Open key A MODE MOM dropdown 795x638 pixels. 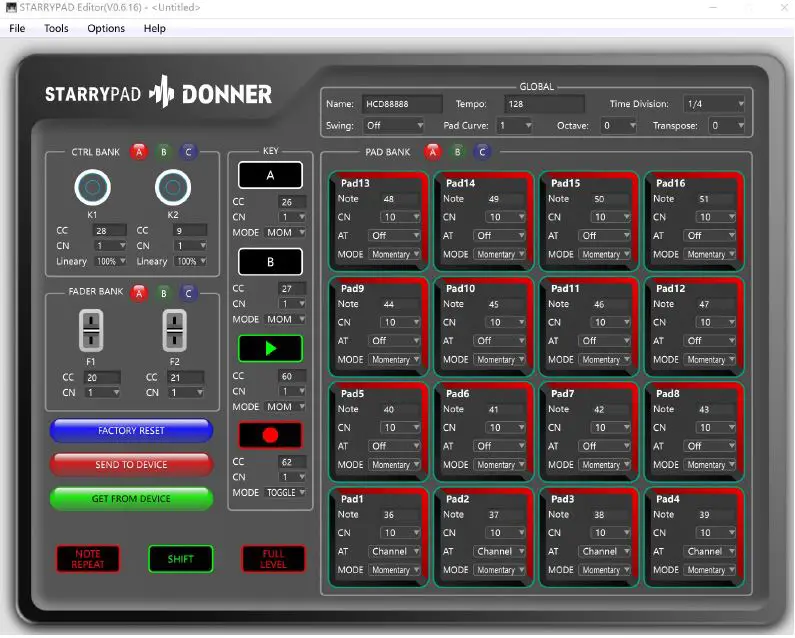[x=285, y=232]
